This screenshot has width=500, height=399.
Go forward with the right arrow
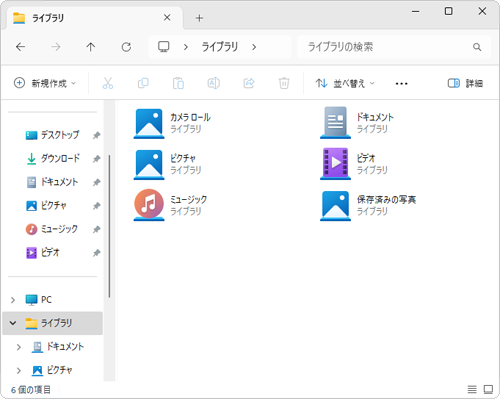pyautogui.click(x=56, y=47)
